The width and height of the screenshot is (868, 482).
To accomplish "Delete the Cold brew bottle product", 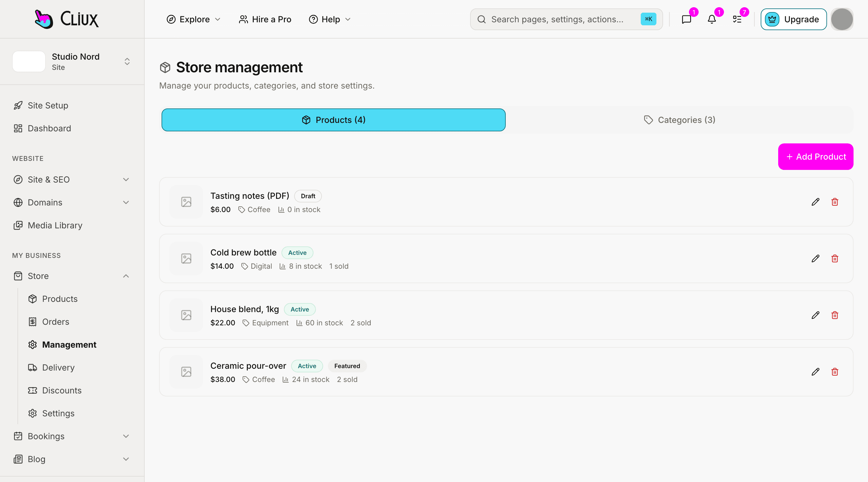I will point(835,258).
